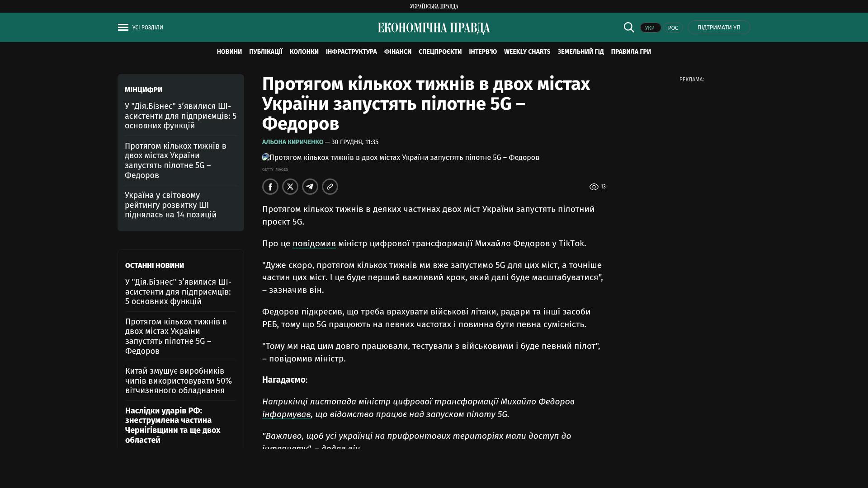Expand УСІ РОЗДІЛИ sections menu
868x488 pixels.
tap(147, 28)
